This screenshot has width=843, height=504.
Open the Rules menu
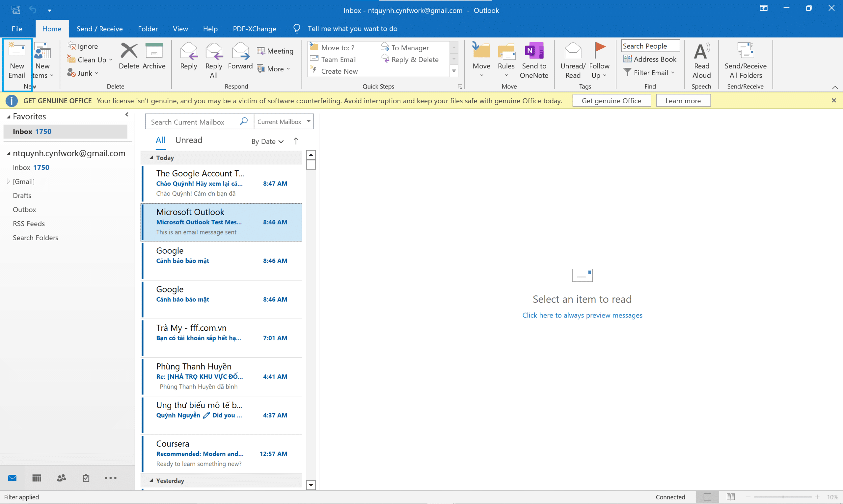pos(506,61)
